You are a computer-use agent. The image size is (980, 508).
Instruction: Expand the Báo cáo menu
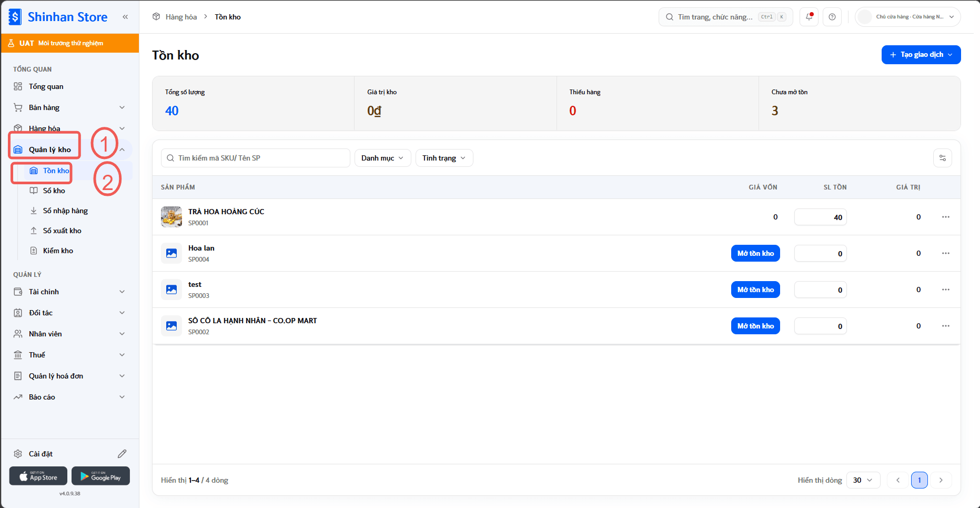[69, 397]
